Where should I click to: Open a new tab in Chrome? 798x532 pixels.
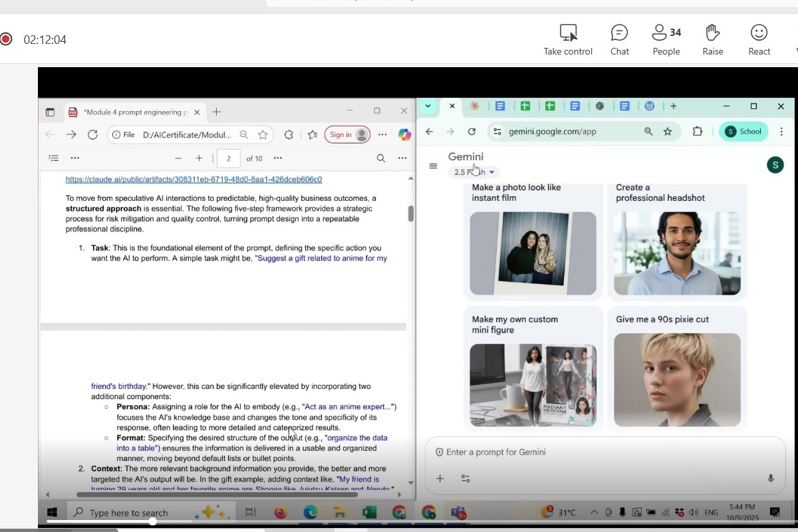pyautogui.click(x=674, y=106)
